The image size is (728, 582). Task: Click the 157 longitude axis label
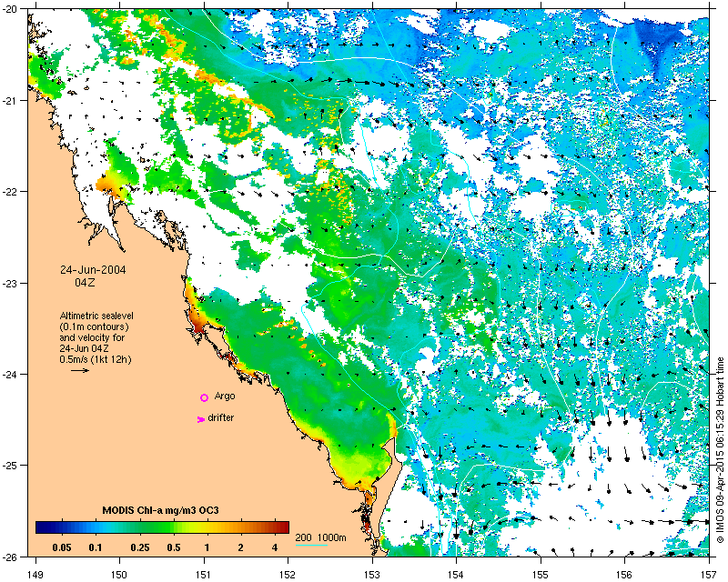pyautogui.click(x=710, y=575)
